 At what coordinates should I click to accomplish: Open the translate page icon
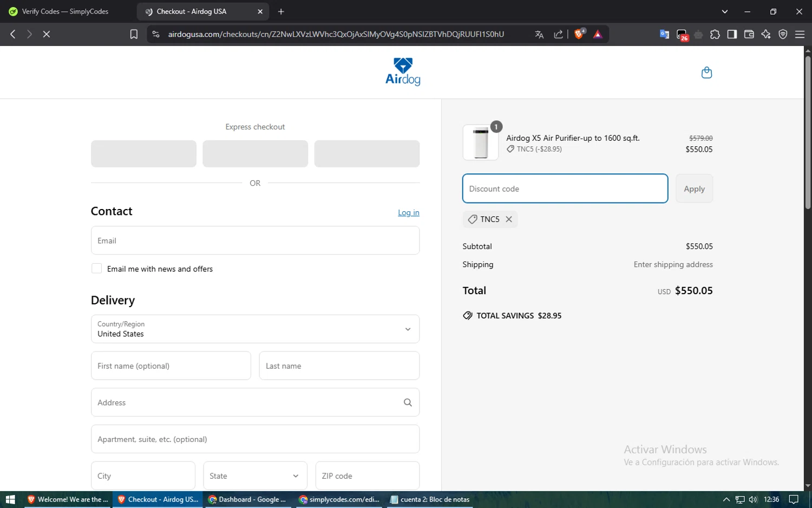tap(539, 34)
